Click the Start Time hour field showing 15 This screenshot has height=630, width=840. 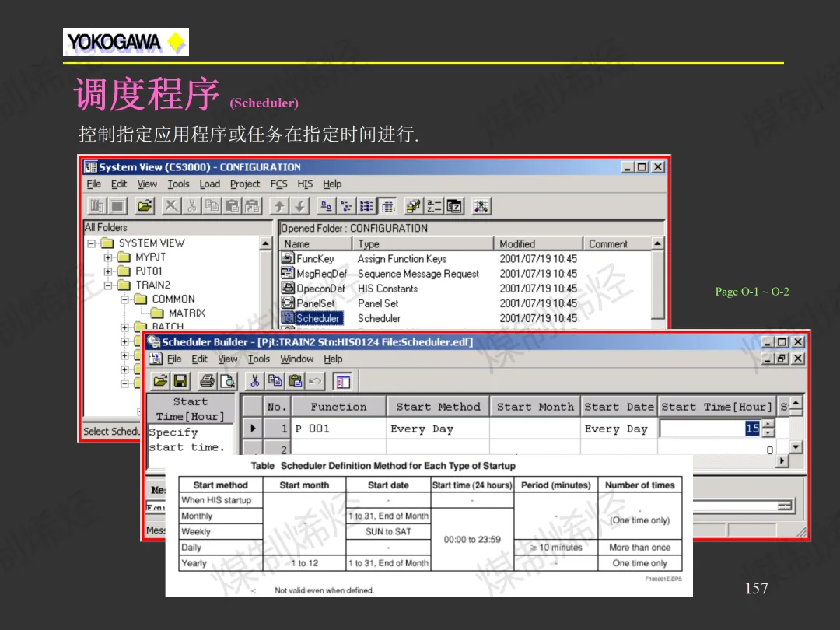[x=710, y=429]
